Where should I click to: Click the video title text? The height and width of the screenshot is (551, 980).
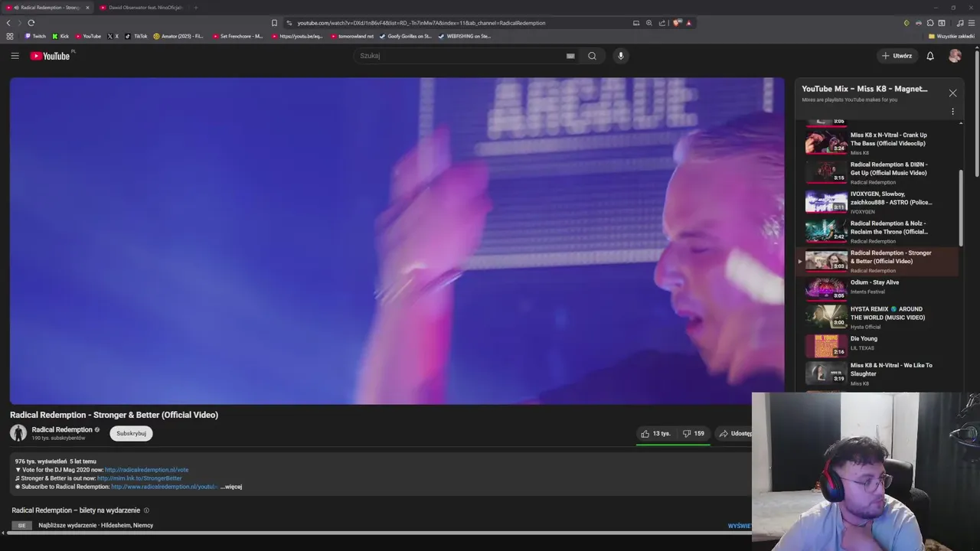pyautogui.click(x=114, y=415)
